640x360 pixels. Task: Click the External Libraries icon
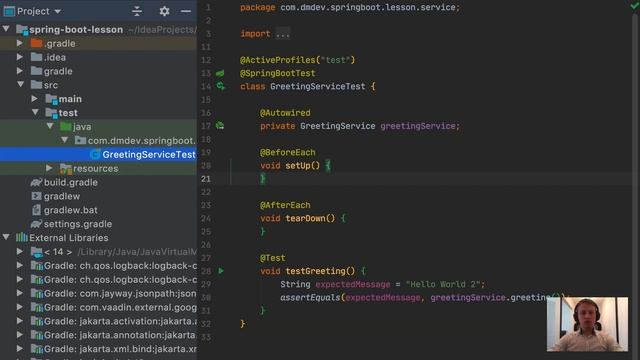pos(22,237)
